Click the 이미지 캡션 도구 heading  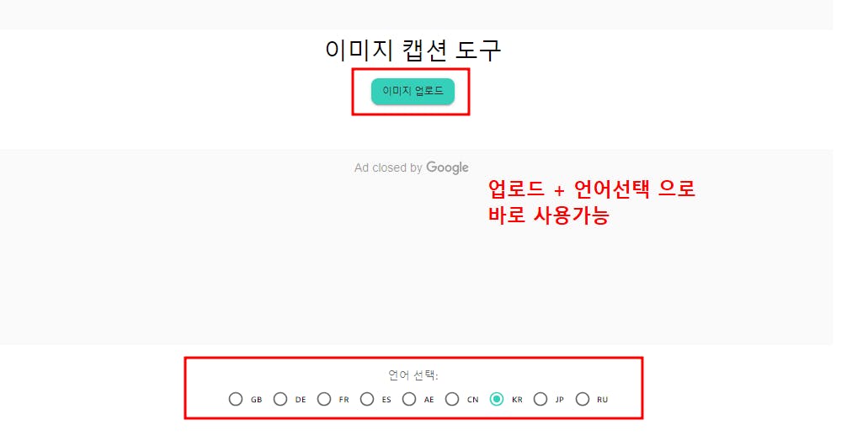click(x=413, y=50)
